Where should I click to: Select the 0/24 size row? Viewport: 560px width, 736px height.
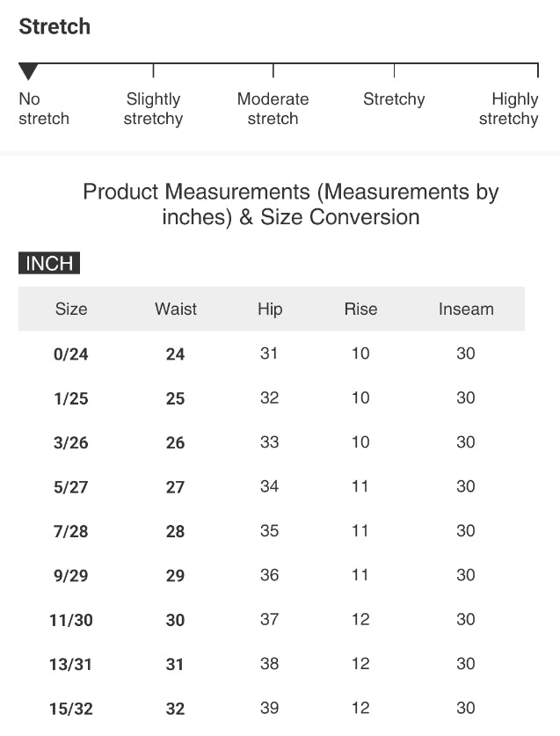272,353
